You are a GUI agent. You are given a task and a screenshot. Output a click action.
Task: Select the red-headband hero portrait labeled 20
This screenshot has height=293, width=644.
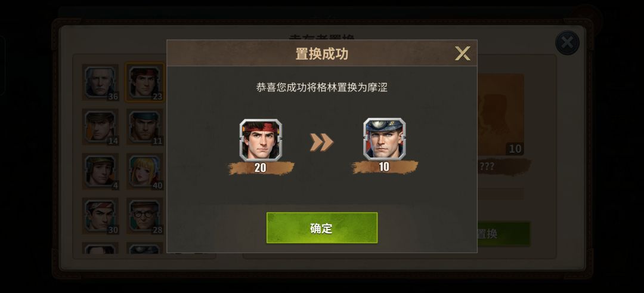261,140
